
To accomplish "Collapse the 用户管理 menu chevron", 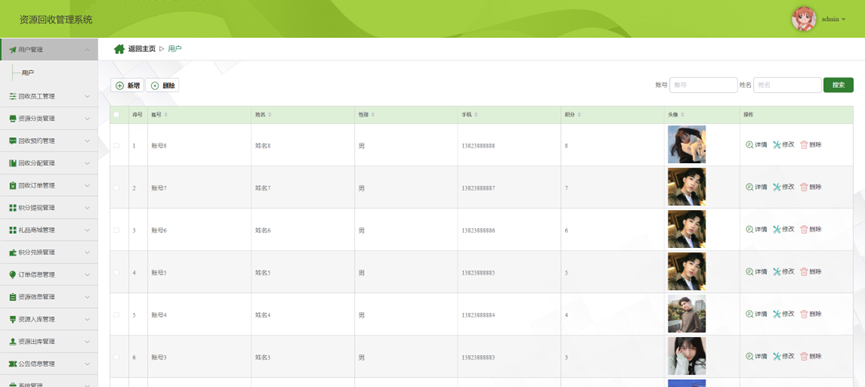I will click(87, 50).
